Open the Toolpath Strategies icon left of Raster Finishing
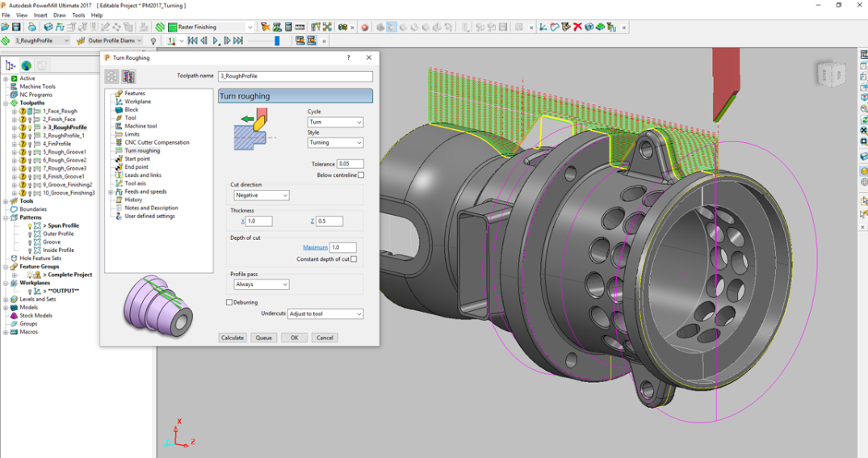868x458 pixels. coord(160,27)
